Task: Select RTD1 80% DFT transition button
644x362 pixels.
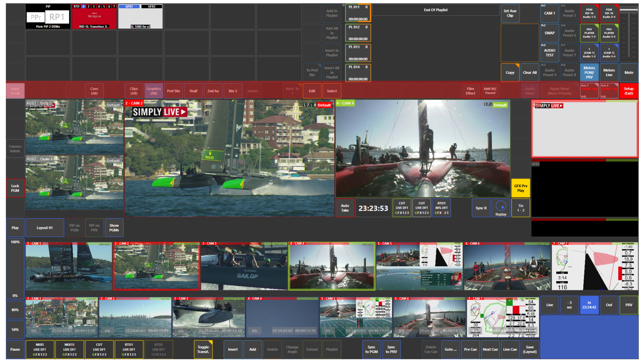Action: [441, 208]
